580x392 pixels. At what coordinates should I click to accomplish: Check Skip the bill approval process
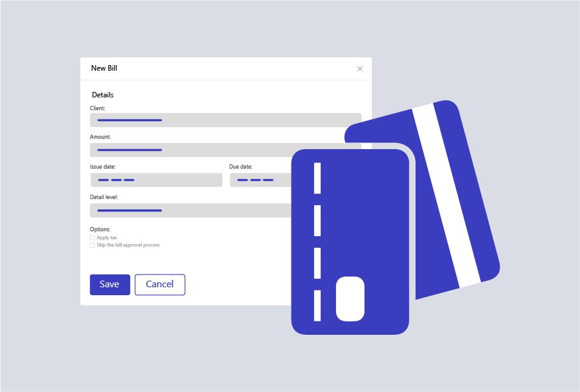[93, 245]
